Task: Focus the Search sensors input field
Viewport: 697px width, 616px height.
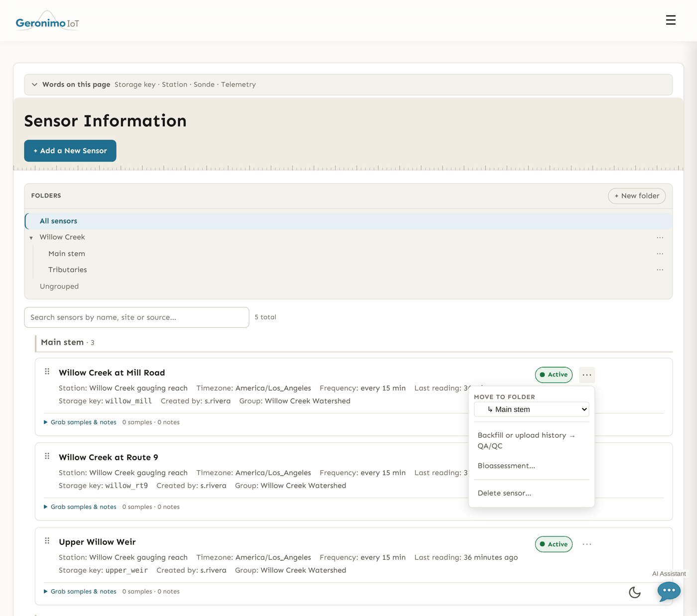Action: point(136,317)
